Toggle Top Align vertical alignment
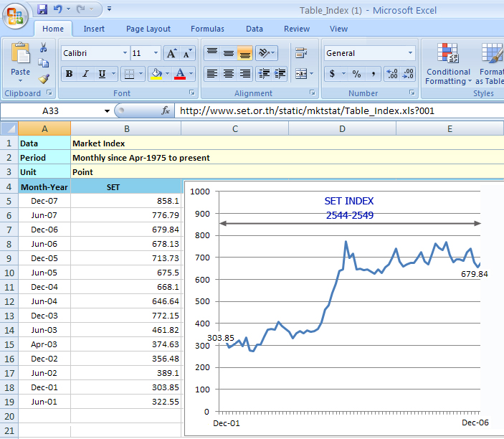This screenshot has width=504, height=439. click(x=212, y=53)
